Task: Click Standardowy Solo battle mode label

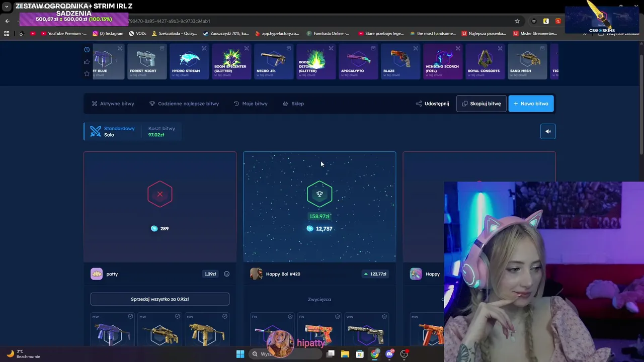Action: pyautogui.click(x=113, y=131)
